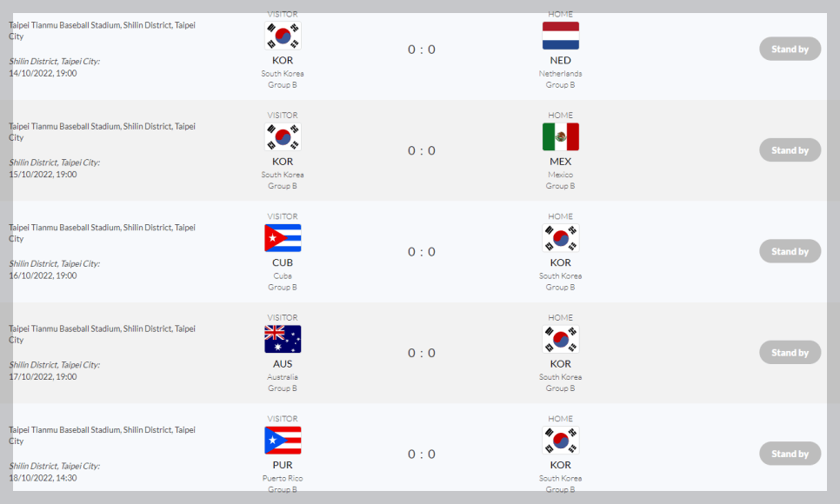The image size is (840, 504).
Task: Click the Netherlands flag icon
Action: point(560,36)
